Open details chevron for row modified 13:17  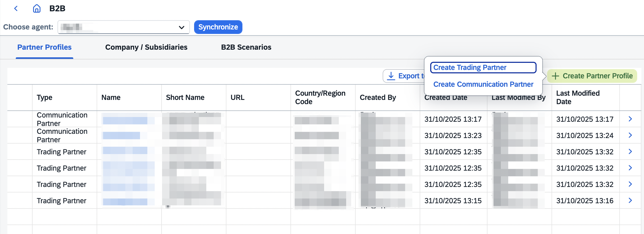pos(630,119)
